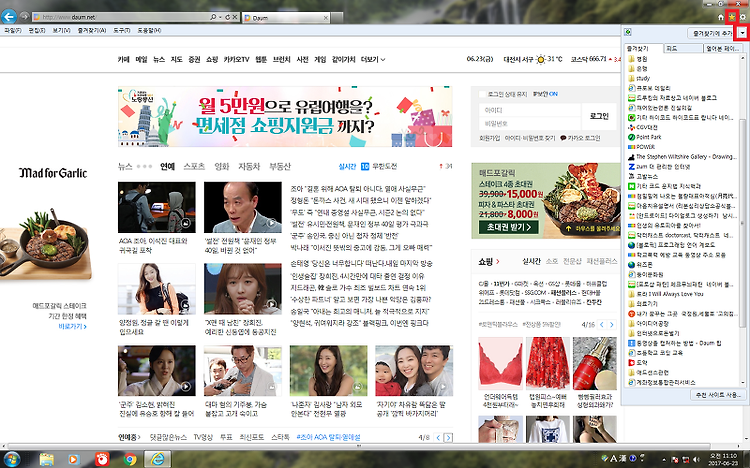Click the 아이디 input field
This screenshot has height=468, width=750.
tap(530, 110)
